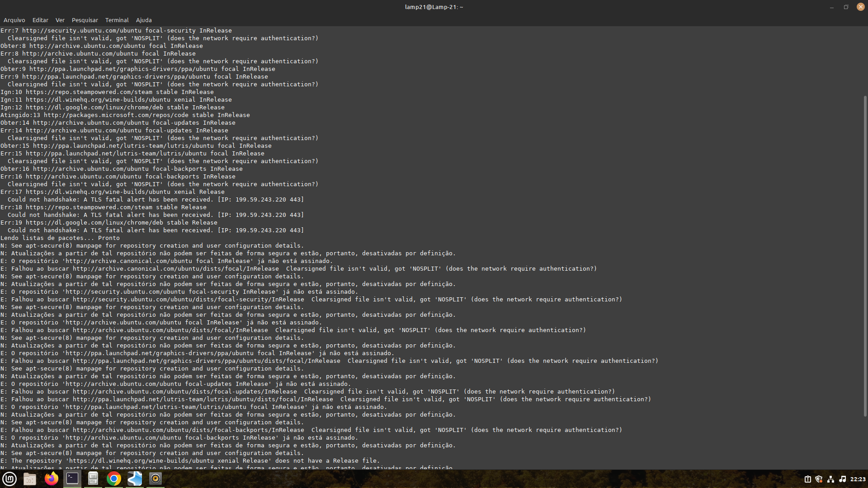The image size is (868, 488).
Task: Launch Firefox from the panel
Action: [x=52, y=479]
